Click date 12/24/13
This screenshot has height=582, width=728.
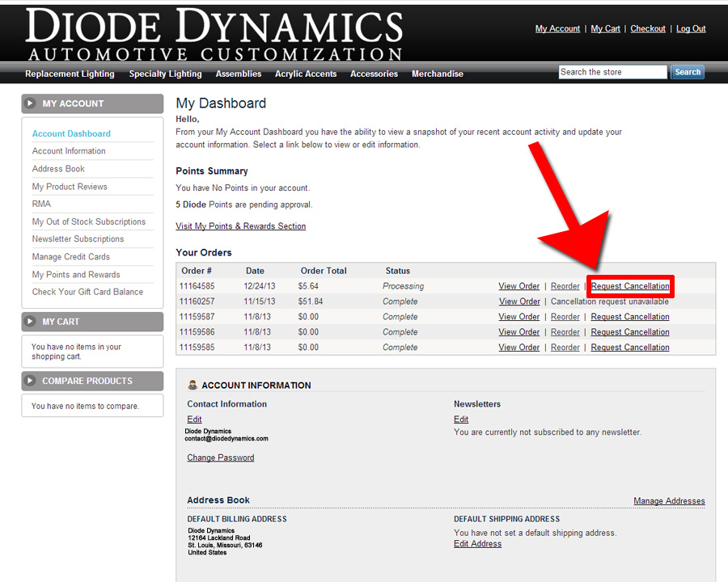tap(259, 286)
